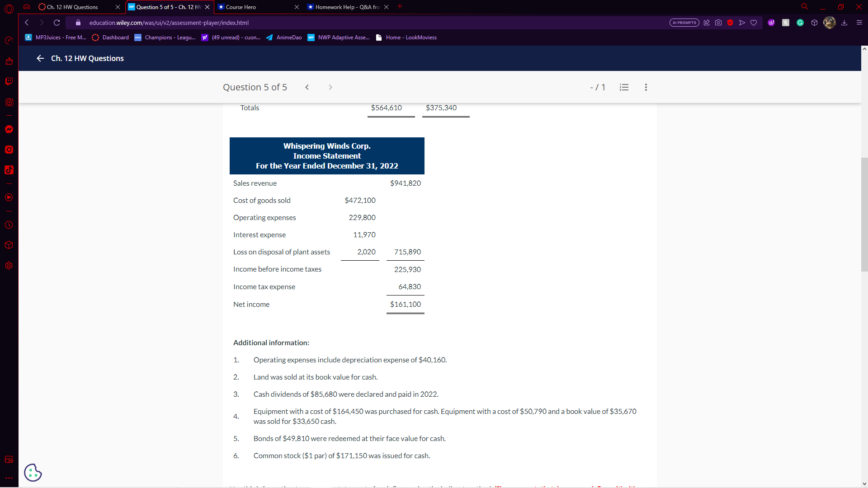The image size is (868, 488).
Task: Click the page vertical scrollbar thumb
Action: [x=864, y=215]
